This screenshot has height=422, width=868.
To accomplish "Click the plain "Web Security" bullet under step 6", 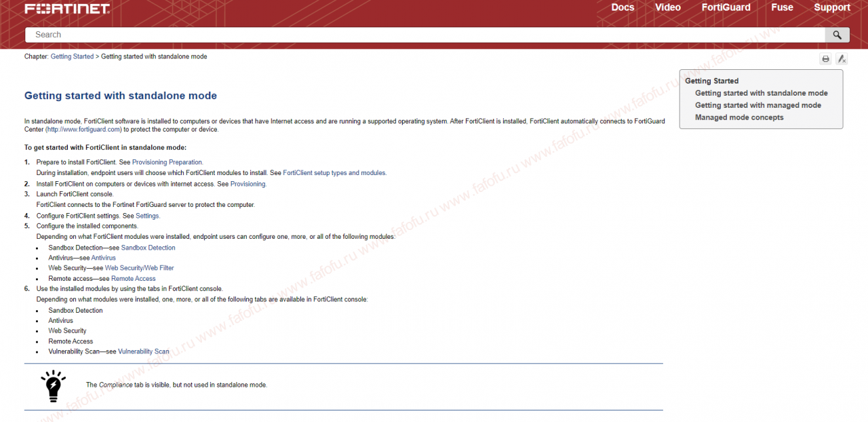I will coord(67,330).
